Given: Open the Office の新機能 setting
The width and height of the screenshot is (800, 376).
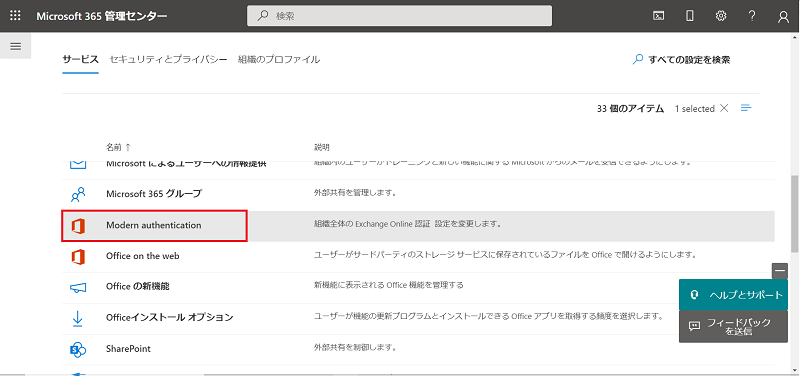Looking at the screenshot, I should [x=138, y=286].
